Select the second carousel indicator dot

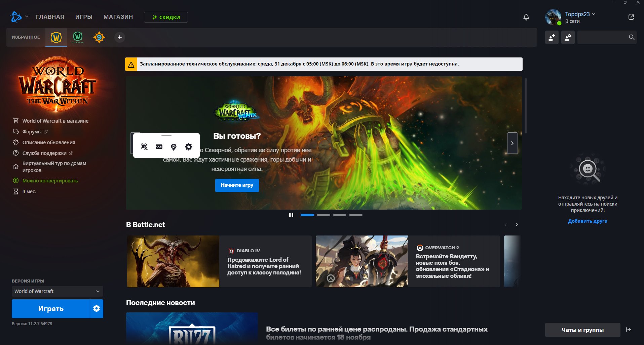coord(324,215)
